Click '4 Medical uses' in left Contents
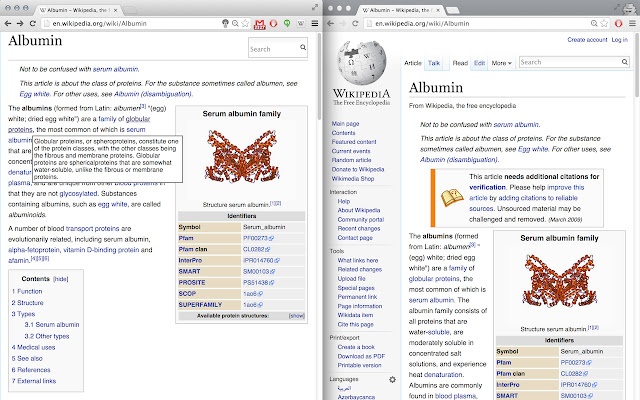 click(33, 347)
